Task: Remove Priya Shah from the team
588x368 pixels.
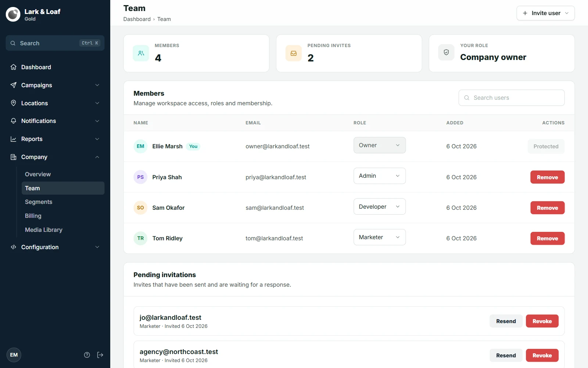Action: point(547,177)
